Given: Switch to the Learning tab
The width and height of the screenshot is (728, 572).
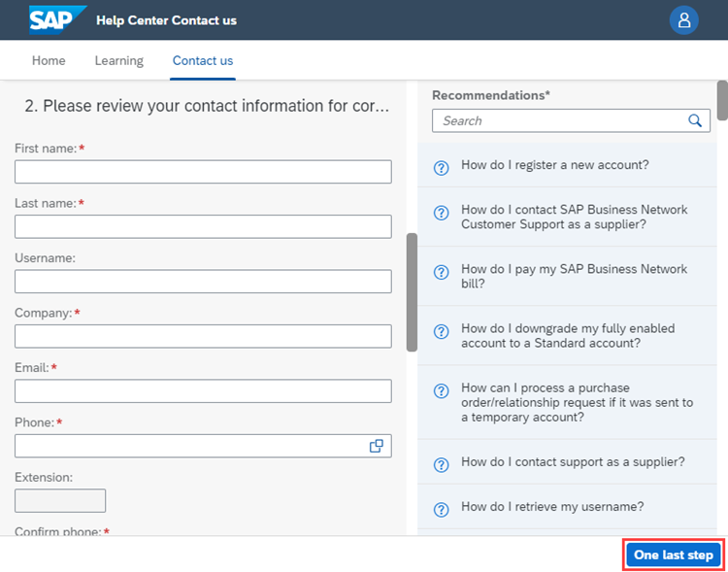Looking at the screenshot, I should click(x=118, y=60).
